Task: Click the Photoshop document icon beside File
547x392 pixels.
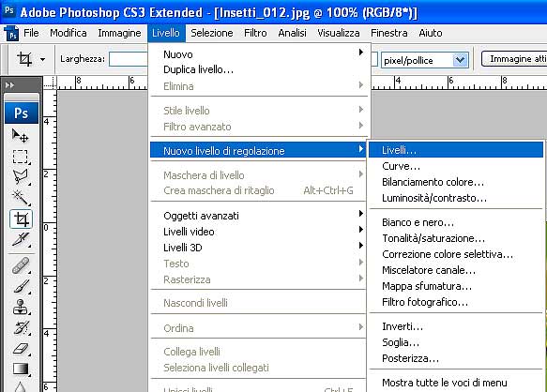Action: [11, 33]
